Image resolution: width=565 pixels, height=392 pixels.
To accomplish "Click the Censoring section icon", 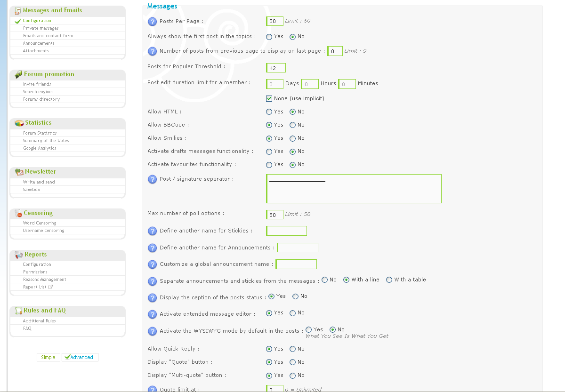I will coord(19,213).
